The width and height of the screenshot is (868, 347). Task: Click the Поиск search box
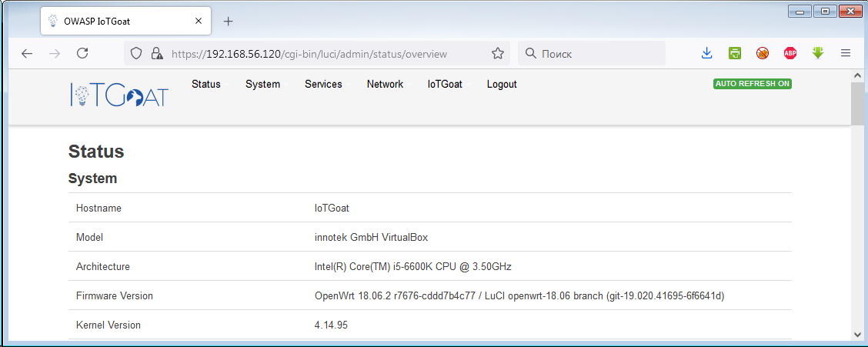(x=592, y=54)
